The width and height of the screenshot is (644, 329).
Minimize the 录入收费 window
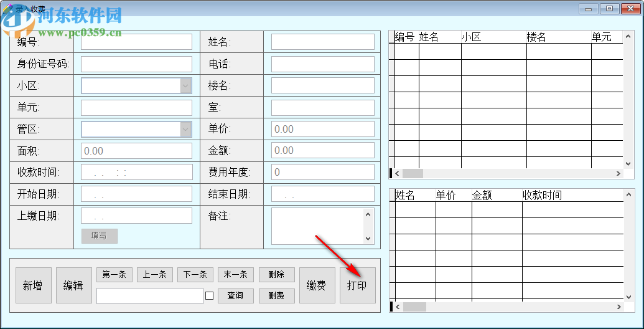589,8
